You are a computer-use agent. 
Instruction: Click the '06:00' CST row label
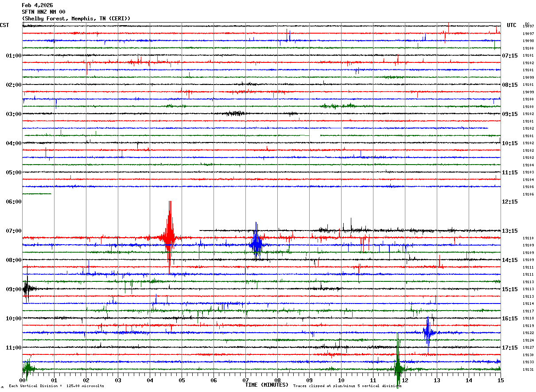14,202
